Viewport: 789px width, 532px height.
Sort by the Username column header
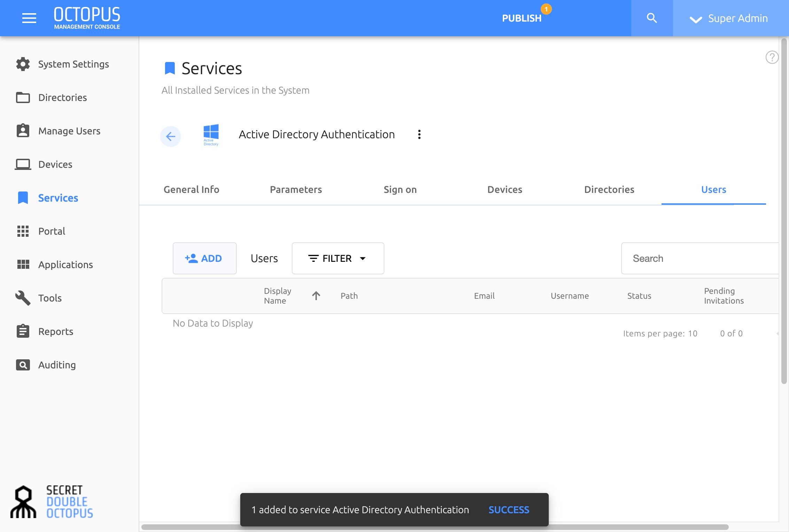point(570,296)
